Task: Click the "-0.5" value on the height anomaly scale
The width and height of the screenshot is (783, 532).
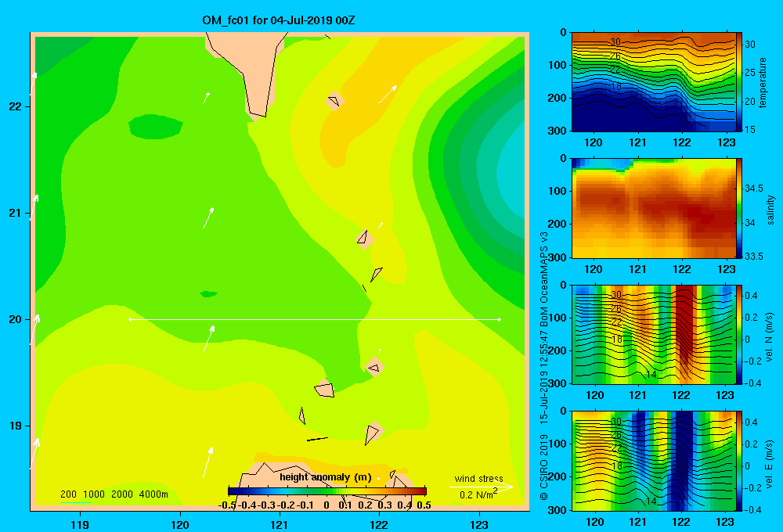Action: [x=227, y=505]
